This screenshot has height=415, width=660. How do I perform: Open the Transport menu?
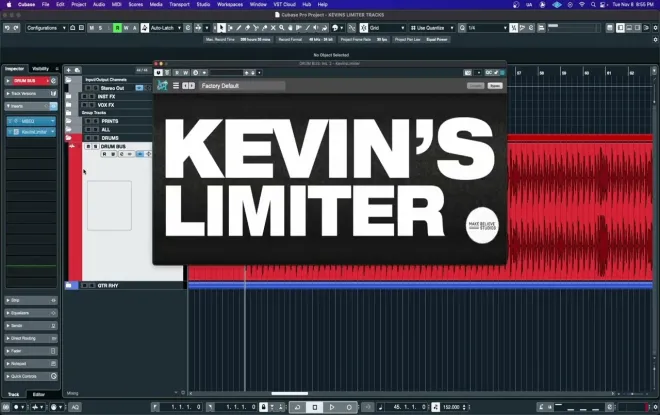click(178, 5)
